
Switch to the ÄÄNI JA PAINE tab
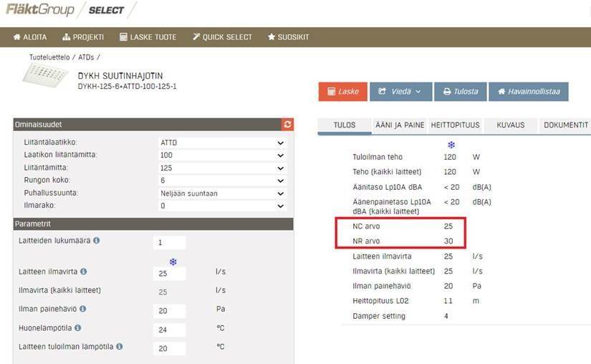click(400, 125)
